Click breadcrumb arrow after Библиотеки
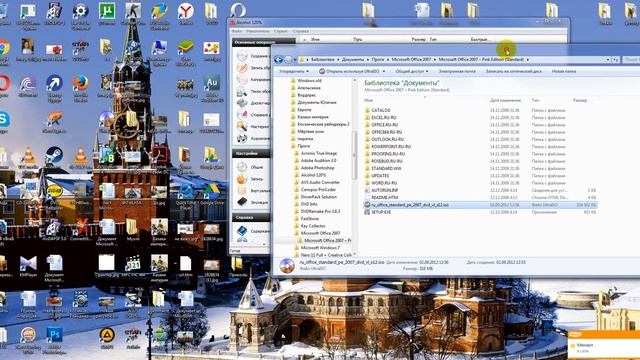The image size is (640, 360). tap(338, 60)
